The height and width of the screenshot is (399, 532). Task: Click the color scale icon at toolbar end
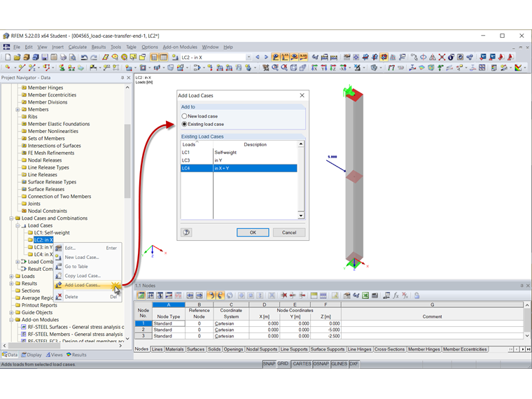coord(518,67)
